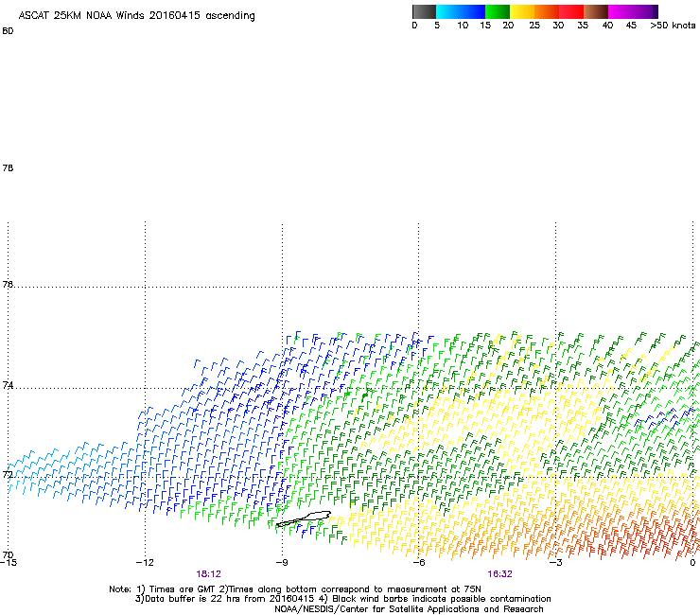Click the purple '18:32' swath time label
Viewport: 700px width, 615px height.
pos(499,574)
